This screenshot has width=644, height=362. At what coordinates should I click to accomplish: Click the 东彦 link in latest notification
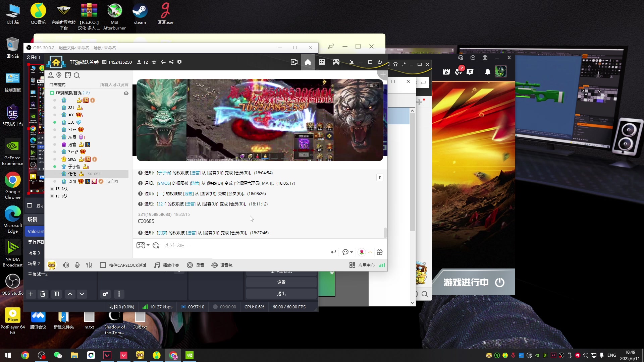[162, 233]
